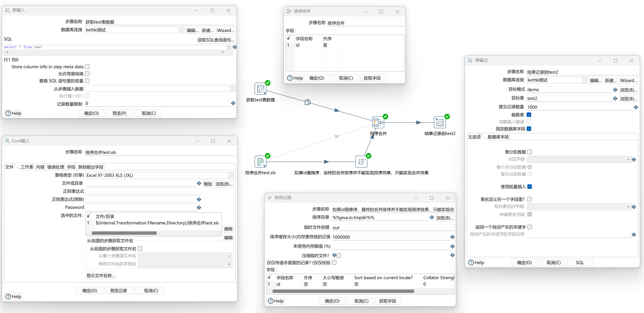Click the copy icon on the hop line
This screenshot has height=313, width=644.
(x=307, y=102)
